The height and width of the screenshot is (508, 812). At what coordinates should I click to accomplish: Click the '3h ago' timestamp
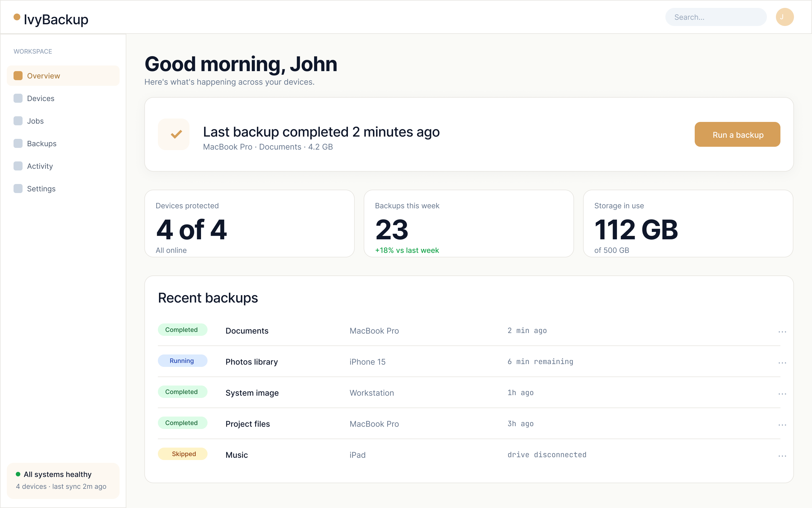click(x=520, y=424)
